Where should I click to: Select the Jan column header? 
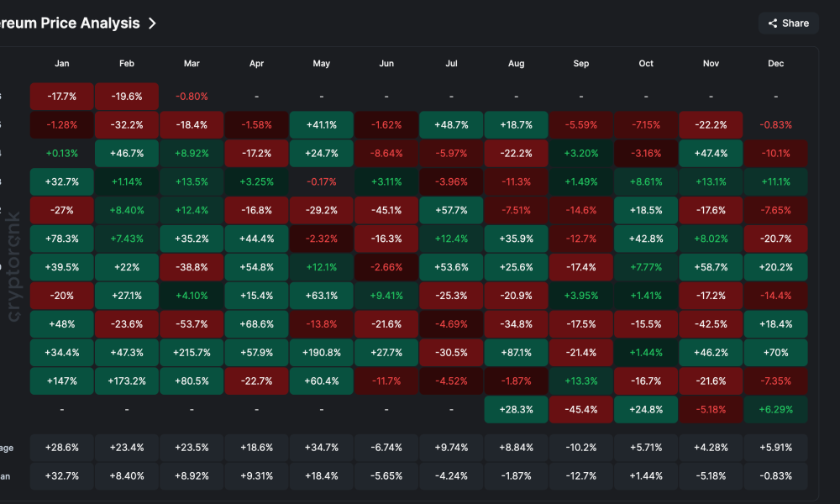(x=61, y=63)
